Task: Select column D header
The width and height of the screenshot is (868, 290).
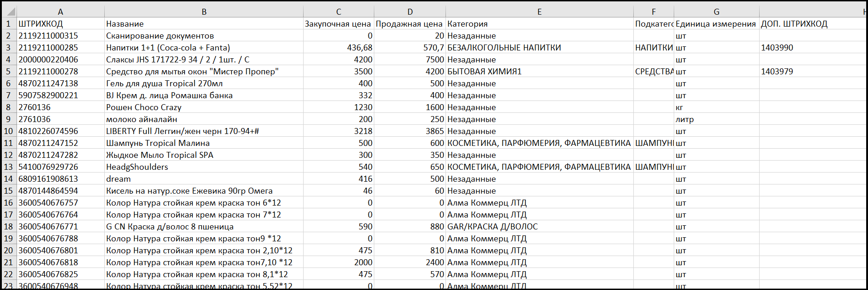Action: point(410,11)
